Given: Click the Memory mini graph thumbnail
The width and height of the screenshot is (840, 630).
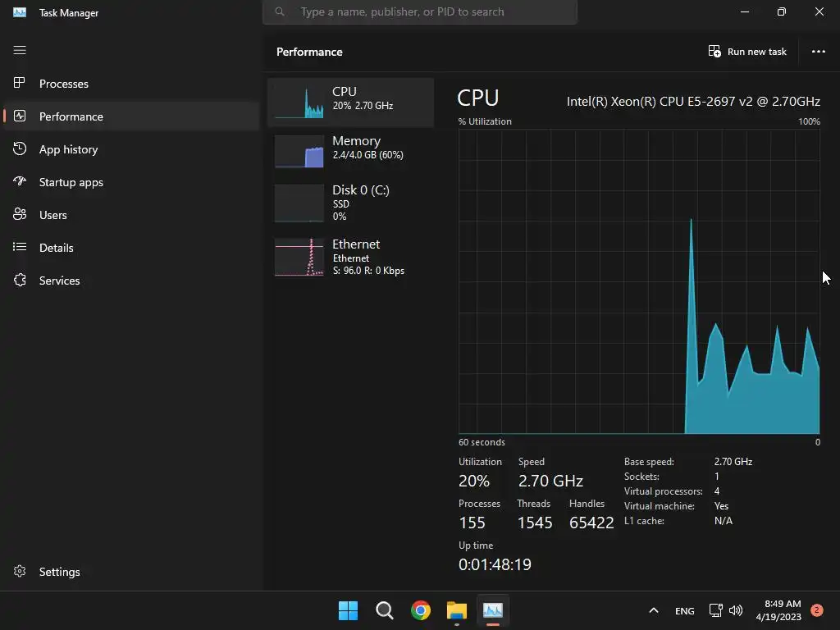Looking at the screenshot, I should tap(299, 152).
